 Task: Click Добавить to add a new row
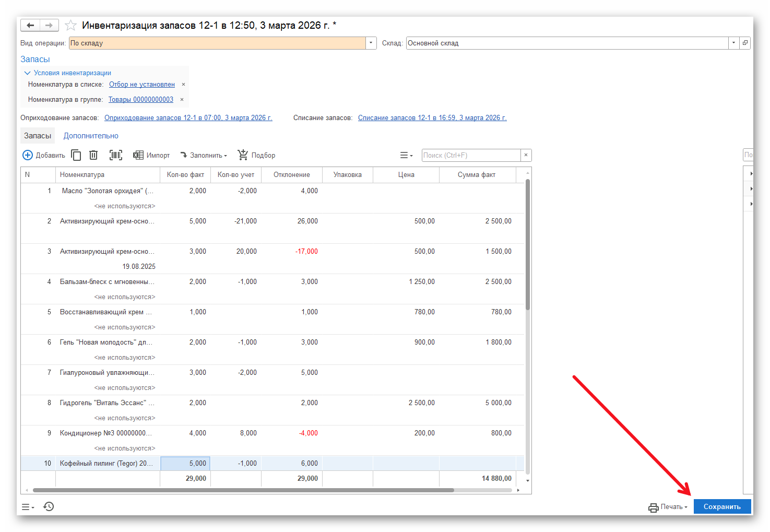(x=44, y=155)
